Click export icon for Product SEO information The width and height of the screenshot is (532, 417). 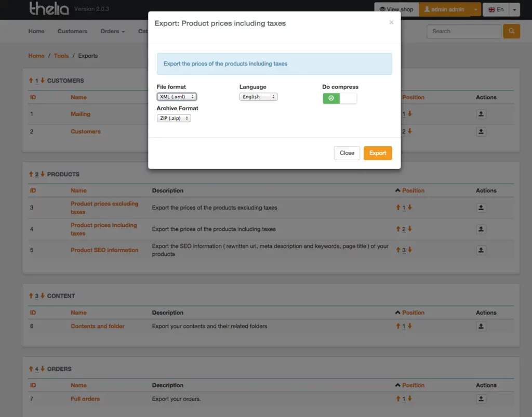(x=481, y=250)
